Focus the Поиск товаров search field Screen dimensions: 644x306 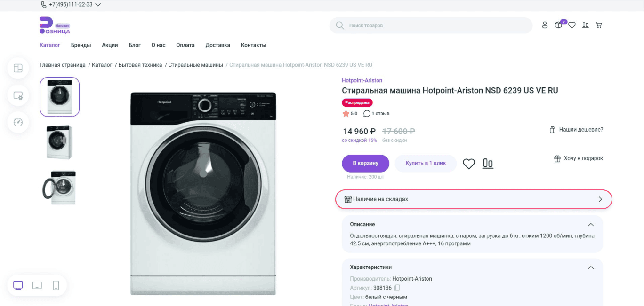(x=431, y=25)
